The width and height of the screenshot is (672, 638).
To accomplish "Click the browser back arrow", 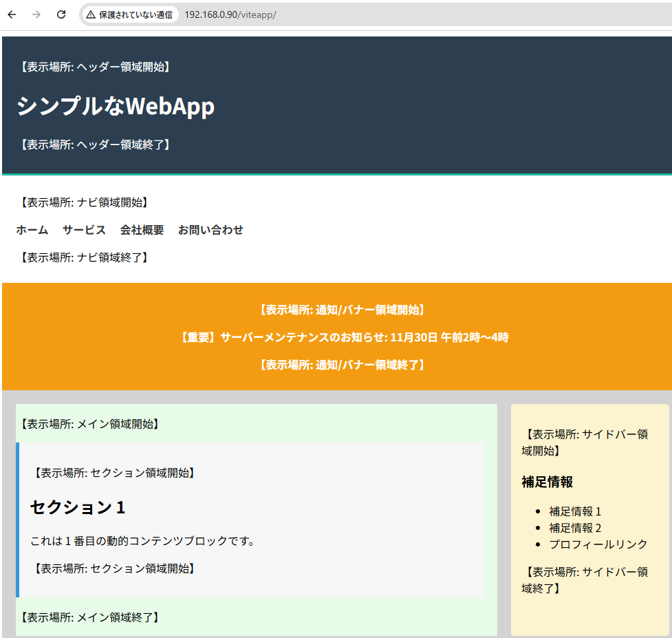I will (x=12, y=14).
